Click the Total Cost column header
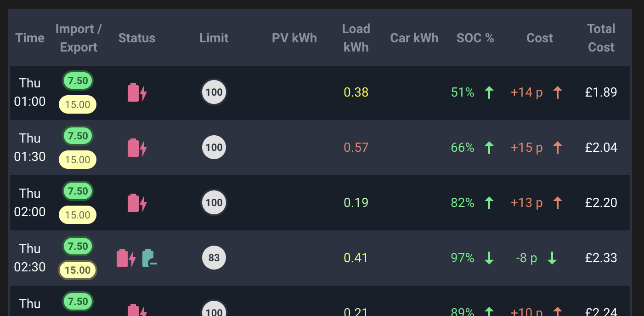The image size is (644, 316). tap(601, 38)
